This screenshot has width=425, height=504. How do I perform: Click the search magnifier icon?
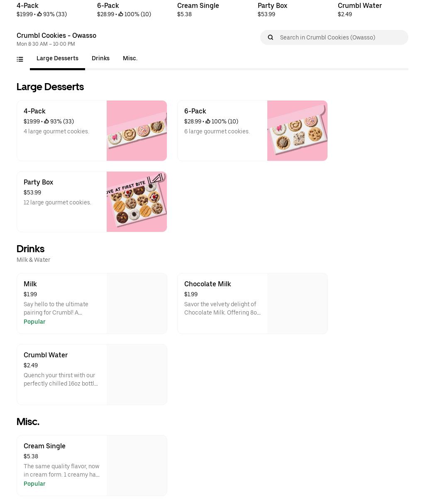point(271,37)
